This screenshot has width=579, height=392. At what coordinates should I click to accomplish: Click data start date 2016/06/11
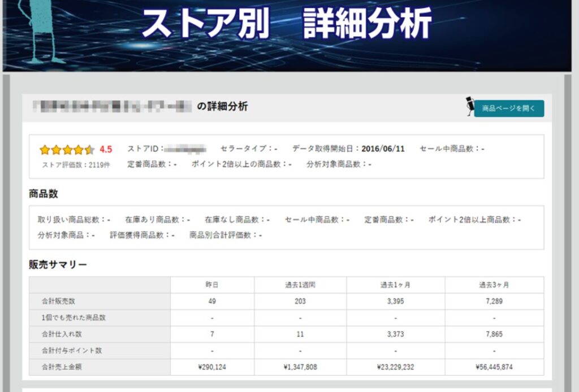tap(383, 149)
